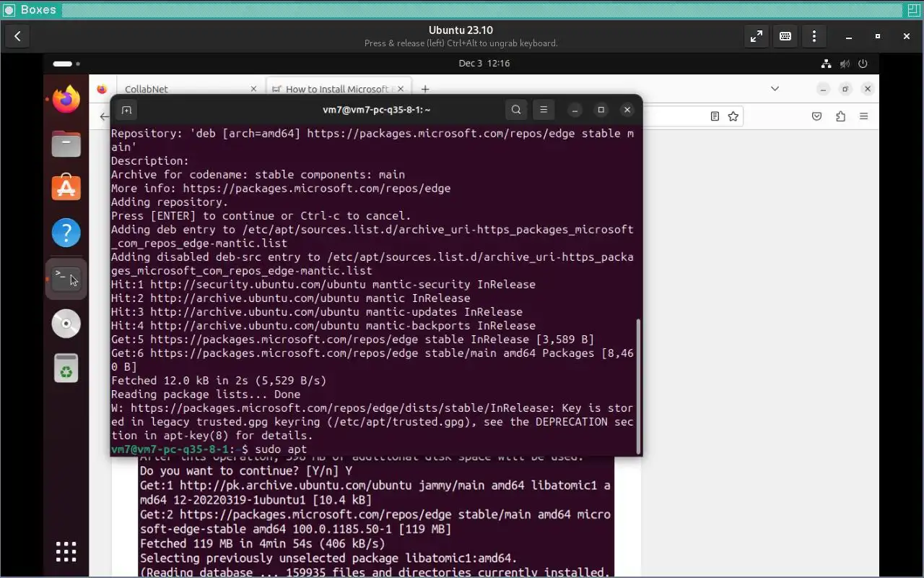Open the Trash from the dock
This screenshot has width=924, height=578.
click(66, 368)
